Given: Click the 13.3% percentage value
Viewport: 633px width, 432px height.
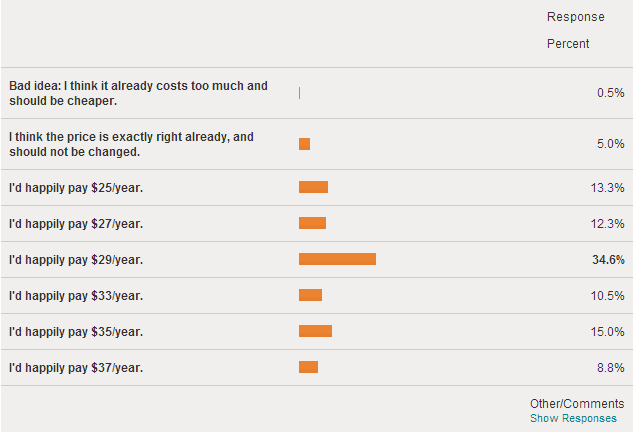Looking at the screenshot, I should click(x=607, y=188).
